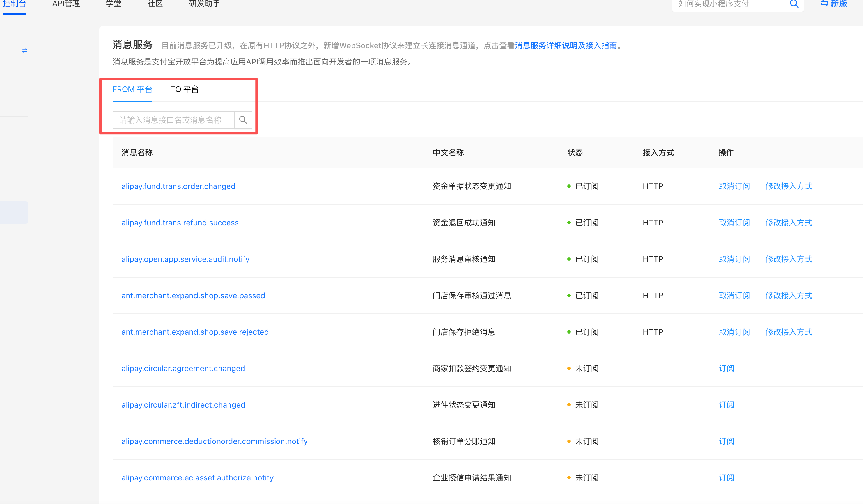Viewport: 863px width, 504px height.
Task: Click the 中文名称 column header
Action: point(448,152)
